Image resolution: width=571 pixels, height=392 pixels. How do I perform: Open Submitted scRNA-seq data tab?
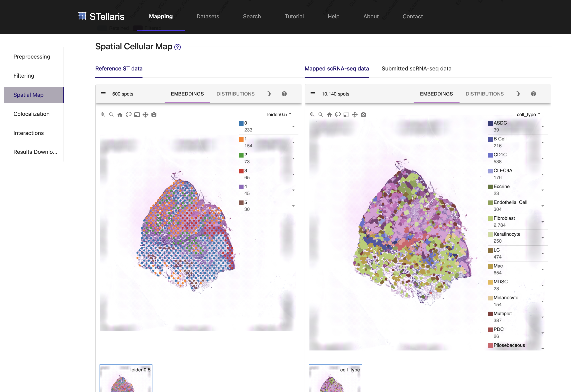416,68
